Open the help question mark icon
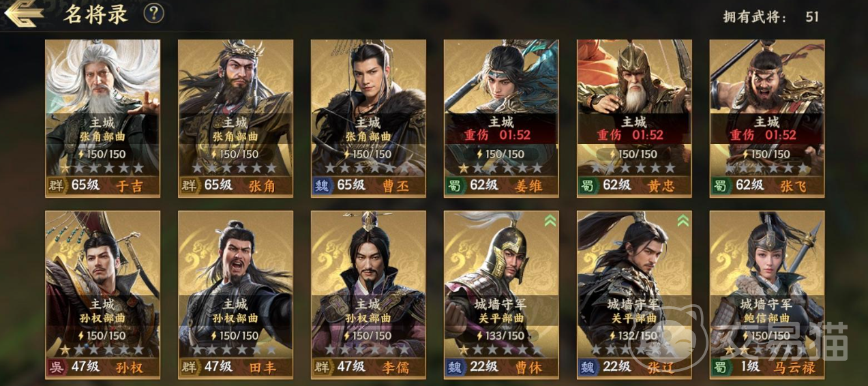 click(x=154, y=13)
